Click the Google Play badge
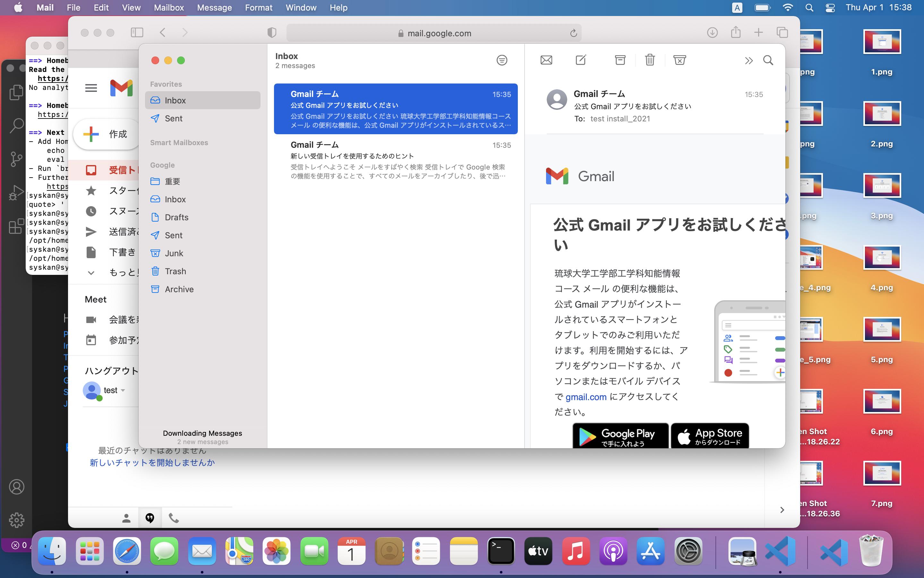 620,435
